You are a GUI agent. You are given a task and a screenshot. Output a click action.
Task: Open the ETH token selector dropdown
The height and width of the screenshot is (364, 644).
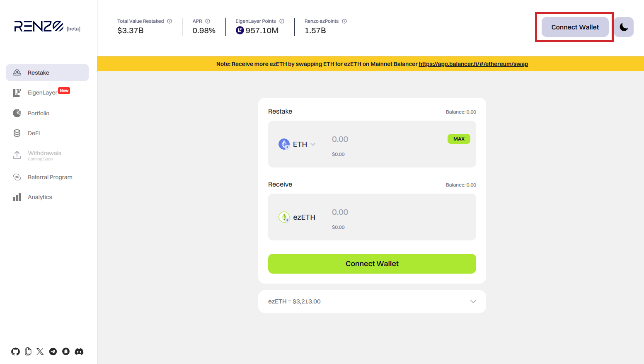click(297, 144)
